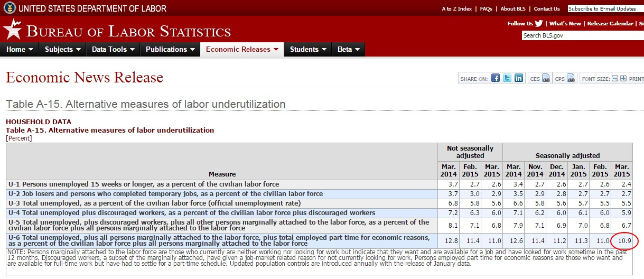The image size is (644, 279).
Task: Click the NOTE paragraph below the table
Action: point(319,258)
